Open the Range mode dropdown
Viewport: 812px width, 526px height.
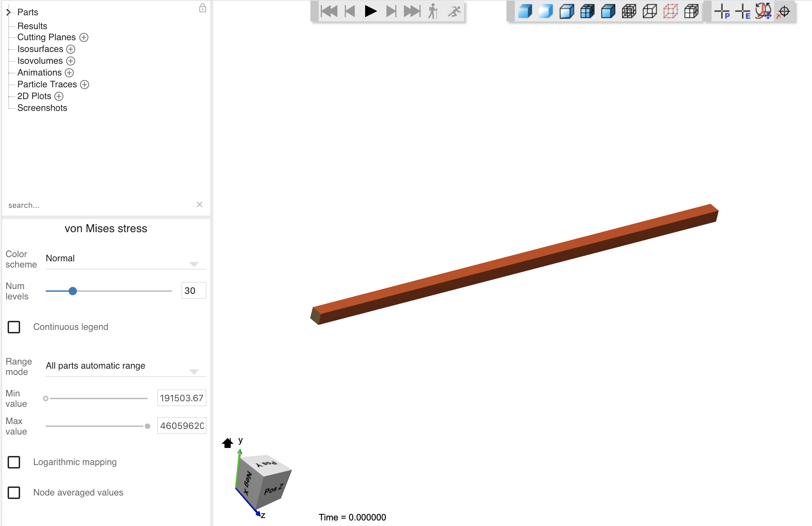point(126,366)
